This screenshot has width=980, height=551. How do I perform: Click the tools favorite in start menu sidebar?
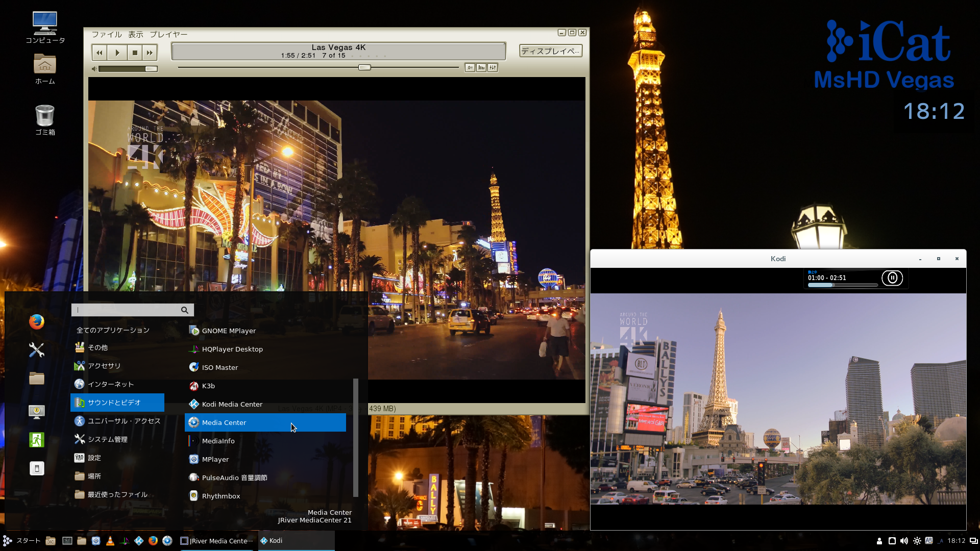(x=37, y=350)
